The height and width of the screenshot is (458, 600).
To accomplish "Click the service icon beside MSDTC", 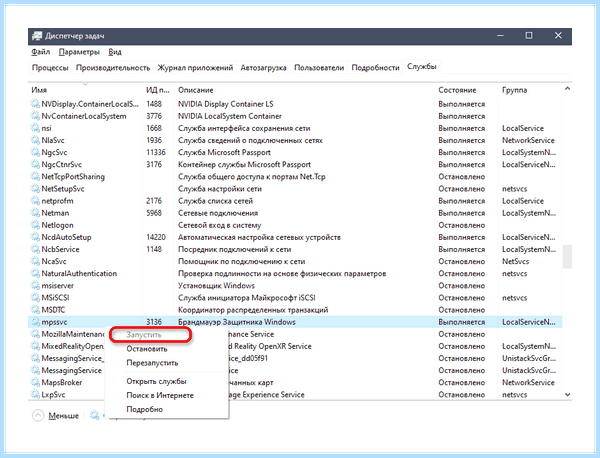I will point(35,310).
